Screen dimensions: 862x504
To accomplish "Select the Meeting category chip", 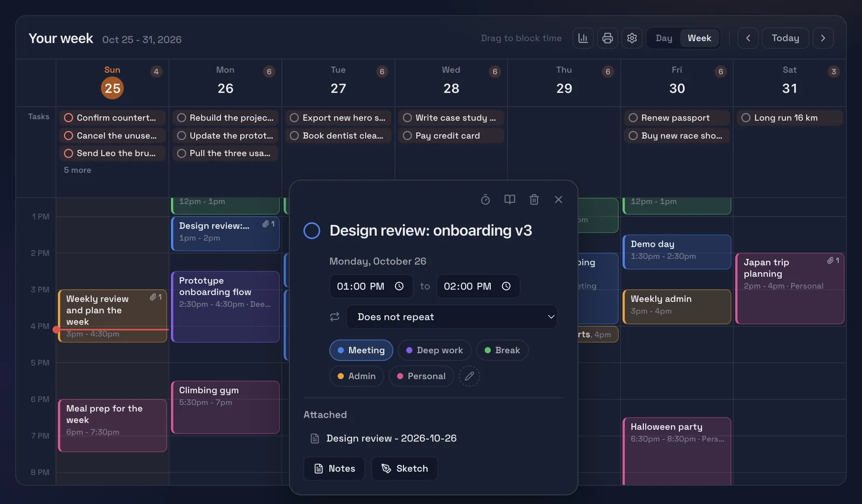I will [361, 350].
